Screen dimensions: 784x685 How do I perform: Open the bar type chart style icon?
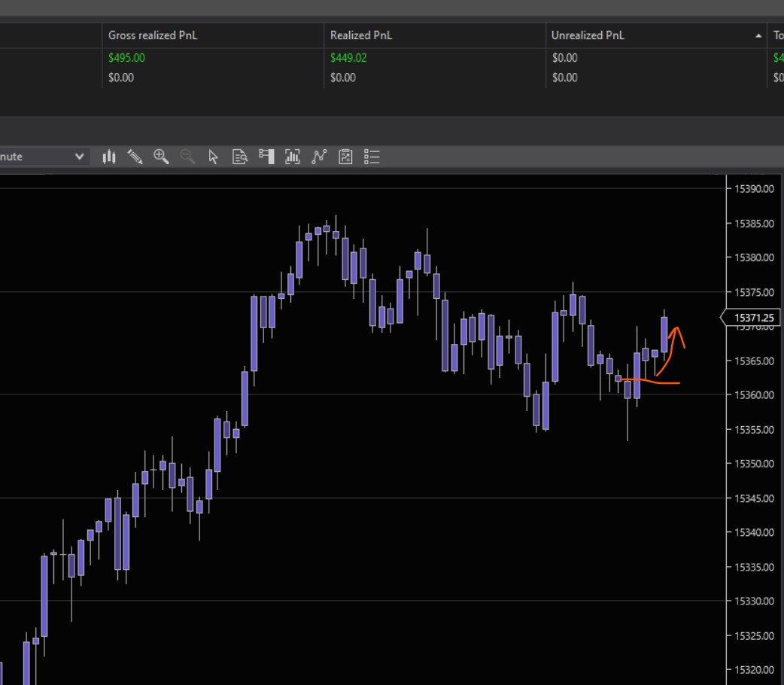click(x=109, y=157)
